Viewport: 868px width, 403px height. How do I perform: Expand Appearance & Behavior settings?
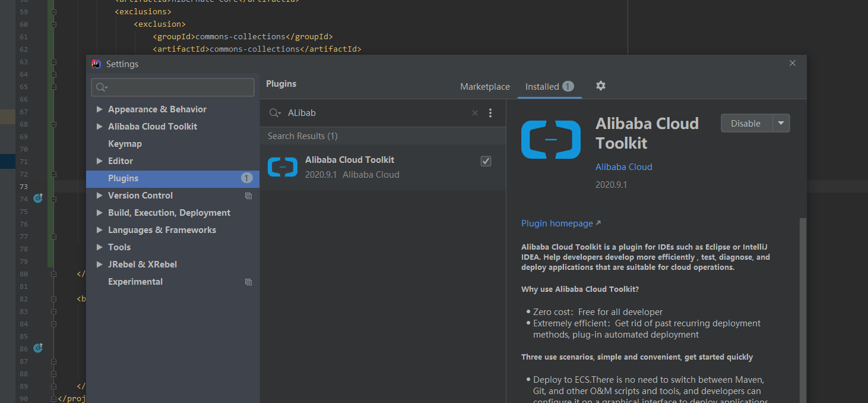tap(100, 109)
